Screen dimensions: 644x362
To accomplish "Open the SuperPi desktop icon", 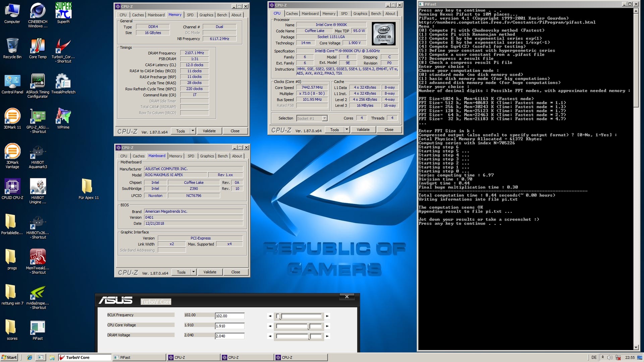I will click(63, 13).
